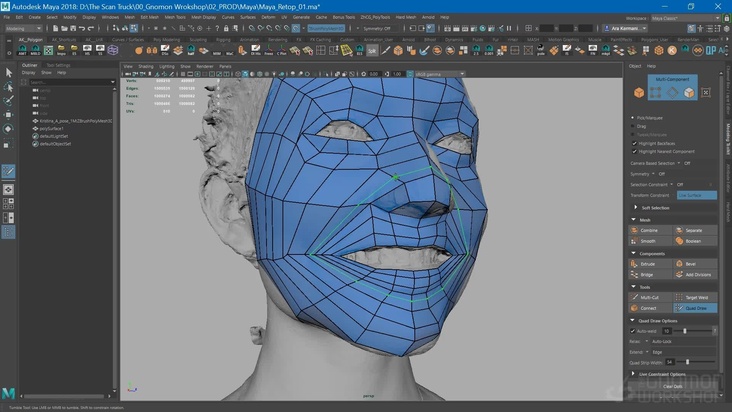Viewport: 732px width, 412px height.
Task: Select face selection mode cube icon
Action: tap(689, 92)
